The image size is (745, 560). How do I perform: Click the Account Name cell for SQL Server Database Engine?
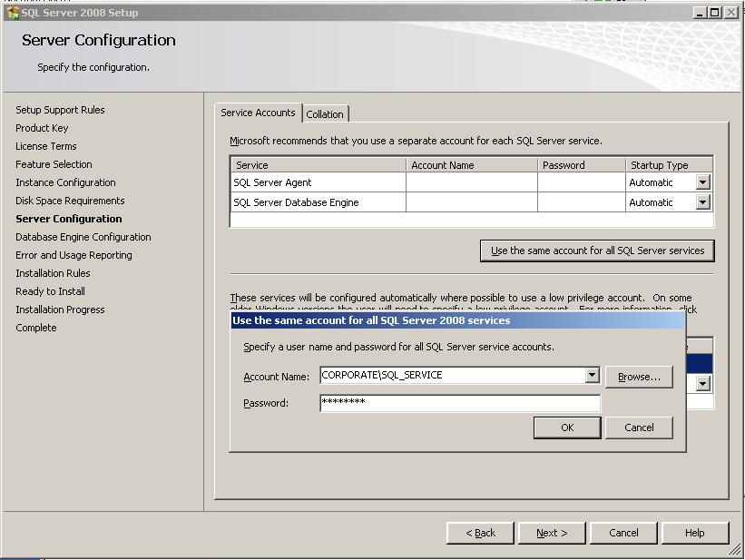(x=472, y=202)
